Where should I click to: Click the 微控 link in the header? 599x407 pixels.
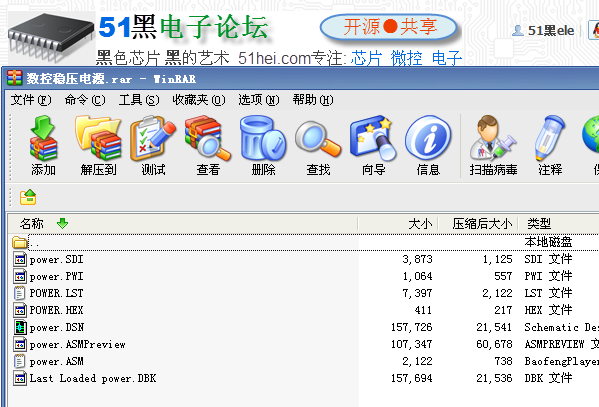click(x=406, y=58)
